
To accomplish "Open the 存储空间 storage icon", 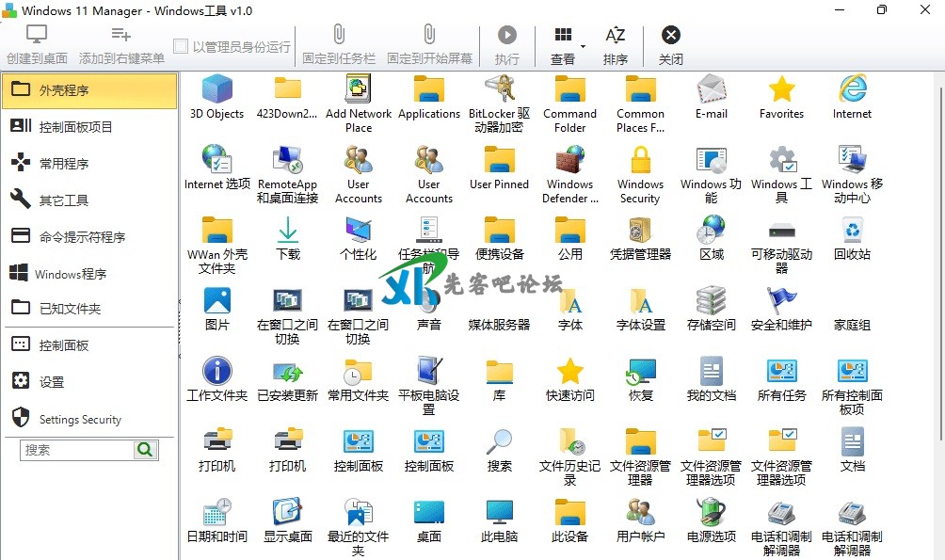I will pyautogui.click(x=711, y=301).
